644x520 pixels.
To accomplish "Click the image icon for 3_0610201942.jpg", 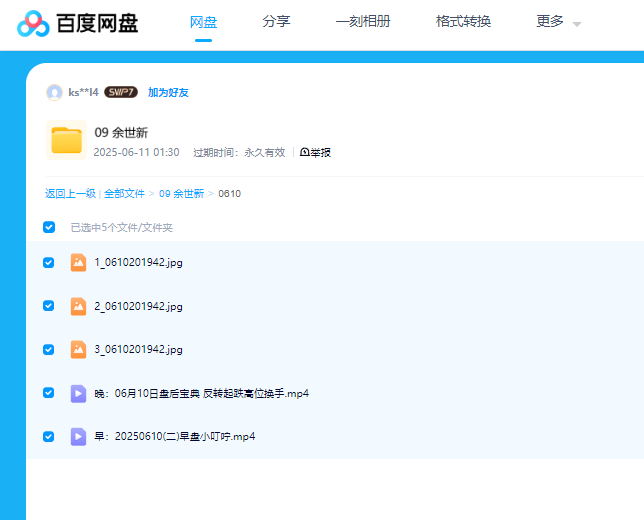I will click(78, 350).
